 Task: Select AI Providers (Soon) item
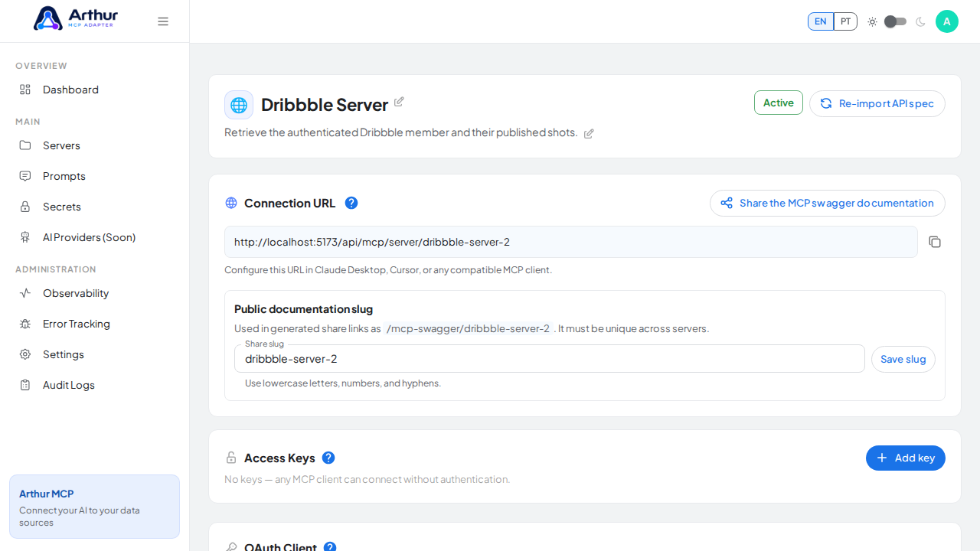[x=95, y=237]
